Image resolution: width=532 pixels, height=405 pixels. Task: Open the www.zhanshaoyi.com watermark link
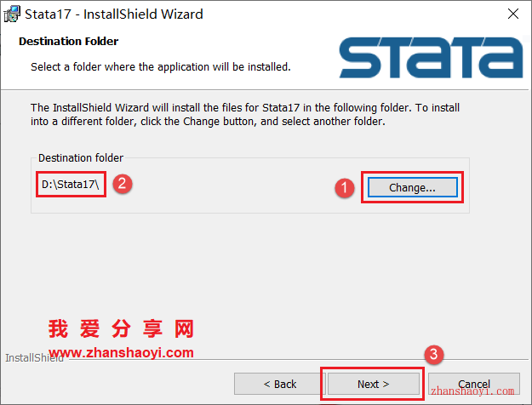(x=121, y=353)
